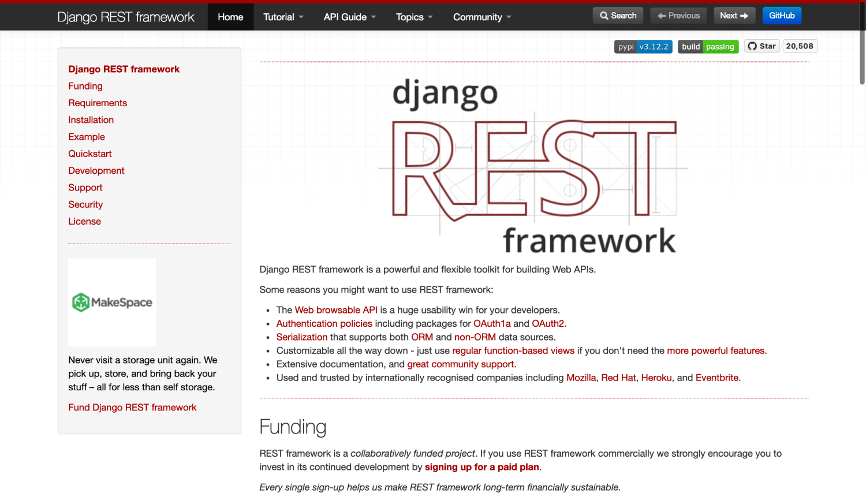Open the blue GitHub button
This screenshot has width=866, height=504.
782,16
